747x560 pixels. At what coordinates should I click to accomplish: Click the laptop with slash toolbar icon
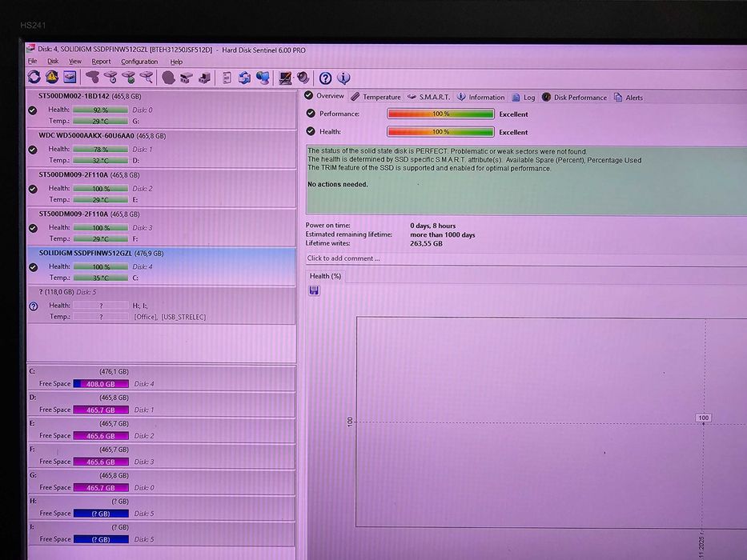[285, 78]
